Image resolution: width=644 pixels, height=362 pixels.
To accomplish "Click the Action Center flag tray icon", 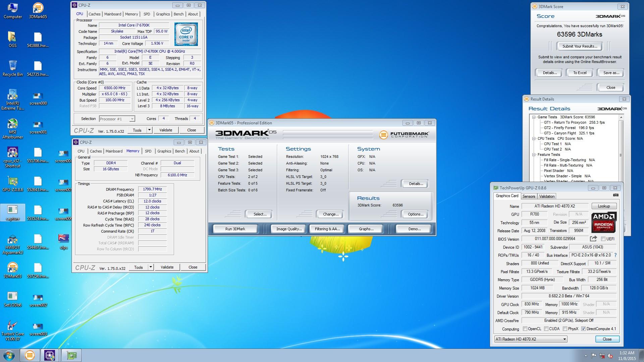I will [594, 356].
